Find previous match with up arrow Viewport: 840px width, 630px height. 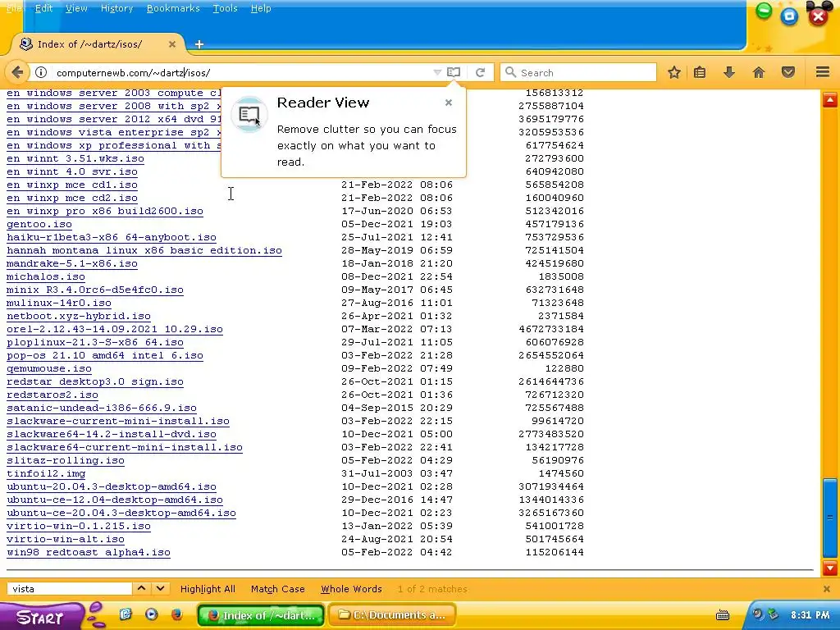[x=141, y=588]
